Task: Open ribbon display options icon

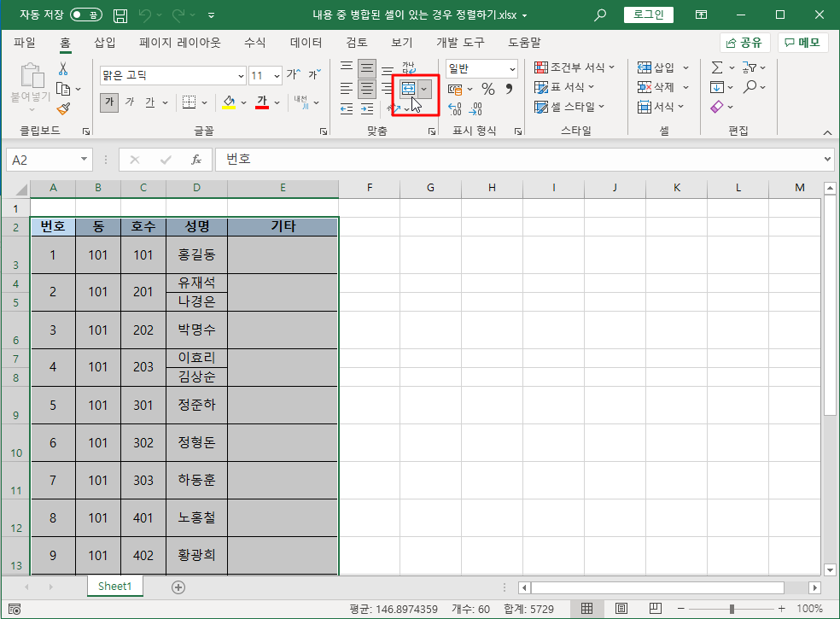Action: click(701, 15)
